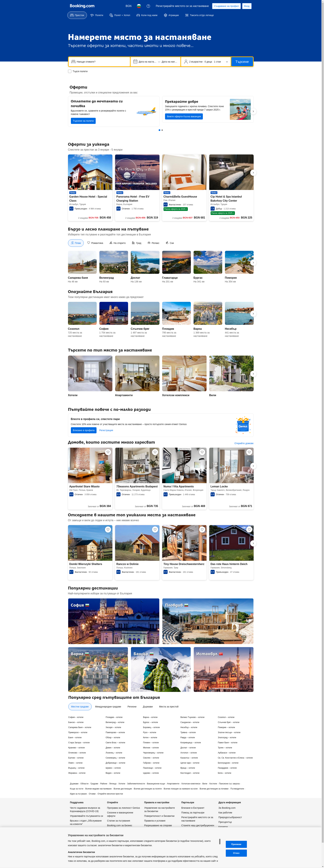Viewport: 324px width, 868px height.
Task: Switch to the Полети tab
Action: [x=97, y=15]
